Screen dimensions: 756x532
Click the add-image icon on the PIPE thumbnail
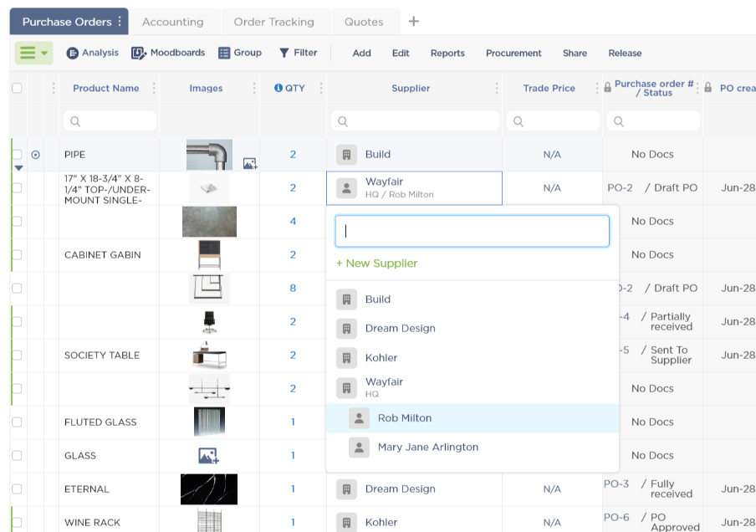pyautogui.click(x=249, y=164)
